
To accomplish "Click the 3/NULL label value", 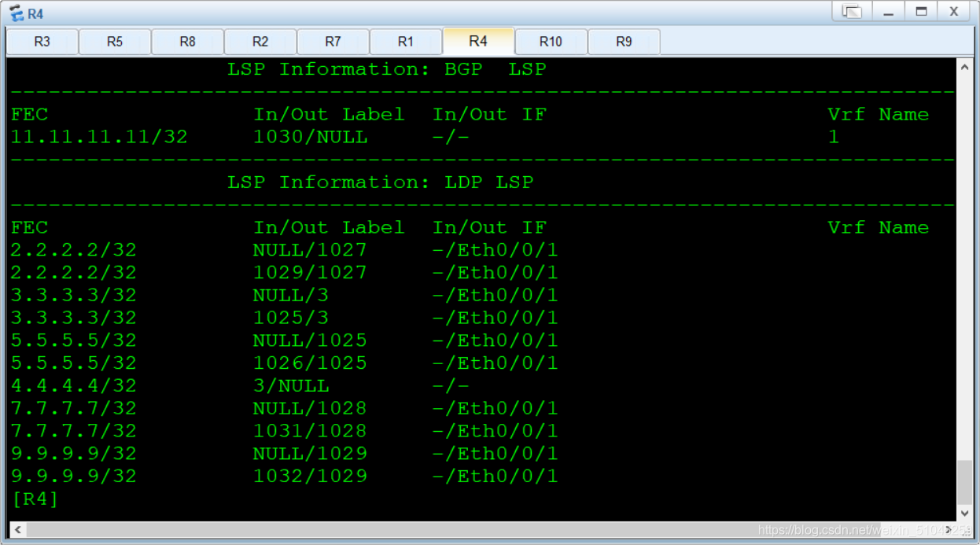I will pos(291,386).
